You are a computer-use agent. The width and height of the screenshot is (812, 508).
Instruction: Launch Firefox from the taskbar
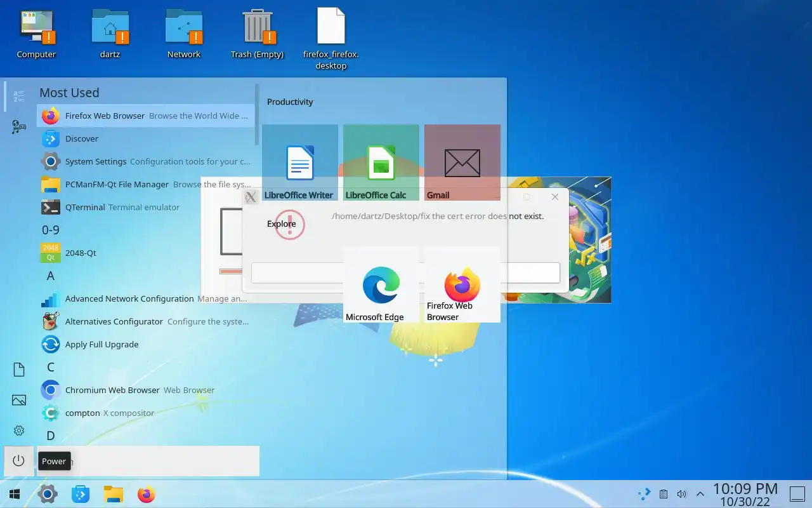(147, 494)
